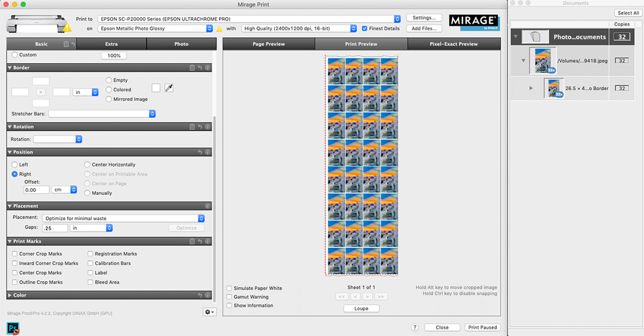Screen dimensions: 644x336
Task: Click the printer warning icon
Action: pos(67,29)
